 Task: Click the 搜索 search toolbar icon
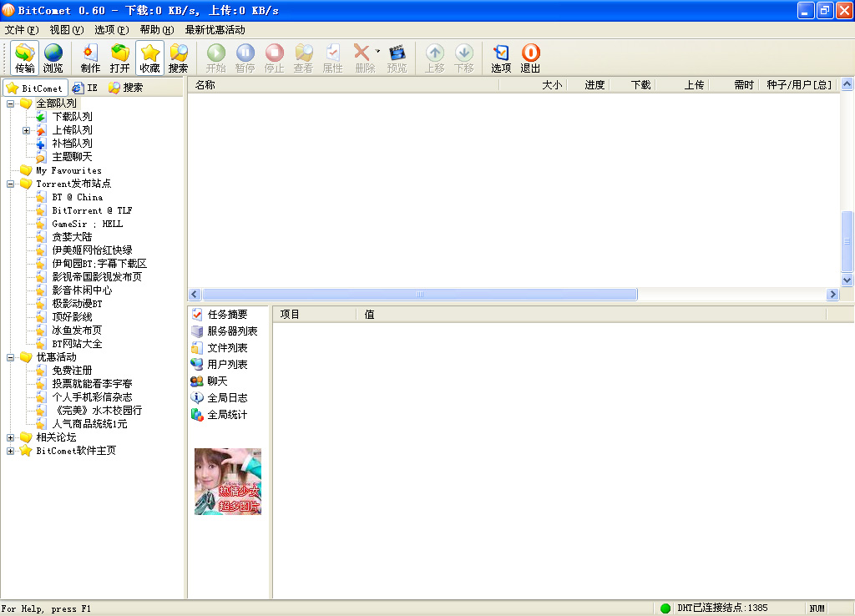click(x=179, y=58)
